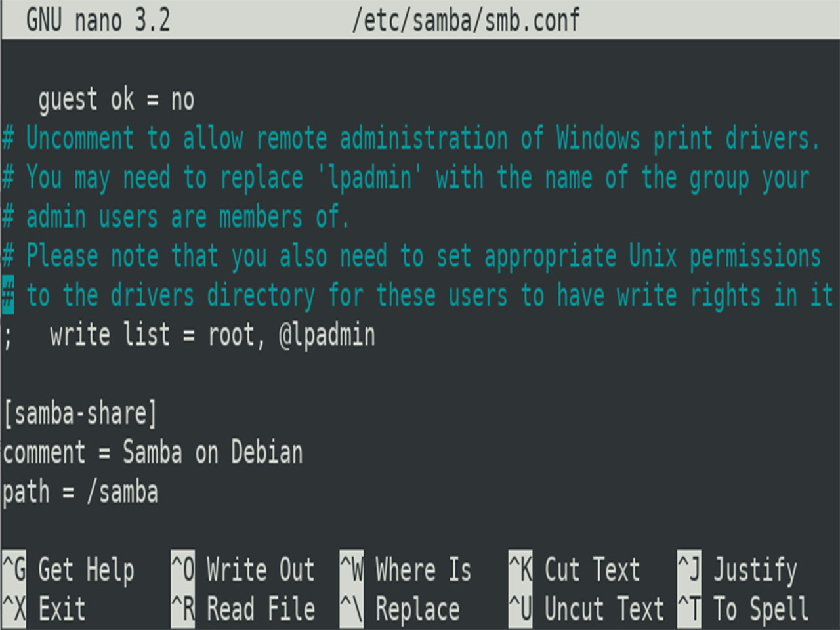The image size is (840, 630).
Task: Click the ^K Cut Text shortcut
Action: click(x=575, y=570)
